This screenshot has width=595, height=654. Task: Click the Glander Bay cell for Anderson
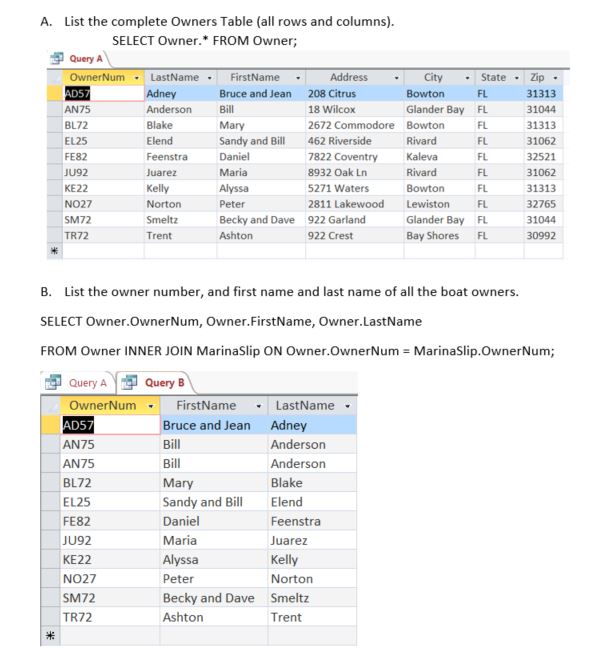[439, 109]
